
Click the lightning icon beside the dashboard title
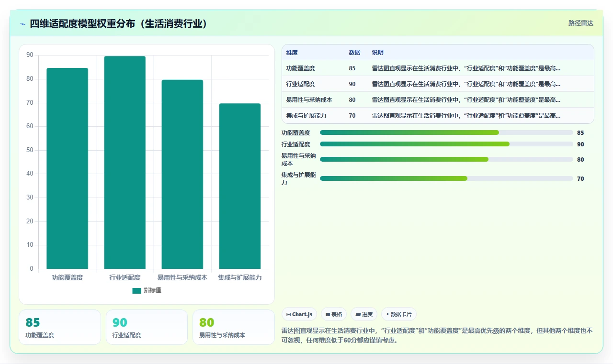click(x=23, y=24)
